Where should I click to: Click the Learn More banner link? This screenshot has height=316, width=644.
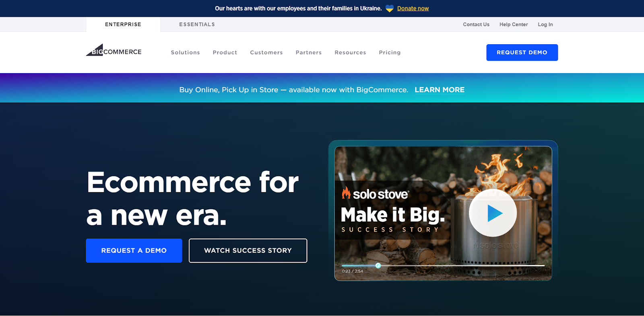[x=440, y=90]
